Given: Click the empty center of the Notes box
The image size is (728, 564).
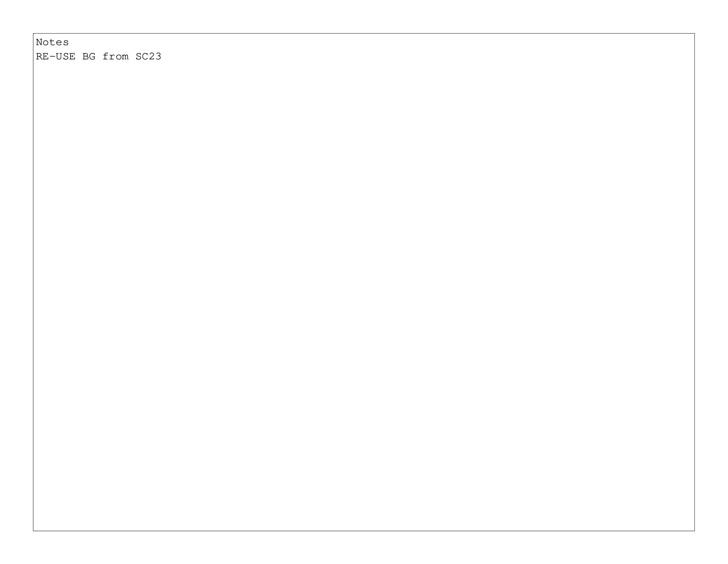Looking at the screenshot, I should click(364, 282).
